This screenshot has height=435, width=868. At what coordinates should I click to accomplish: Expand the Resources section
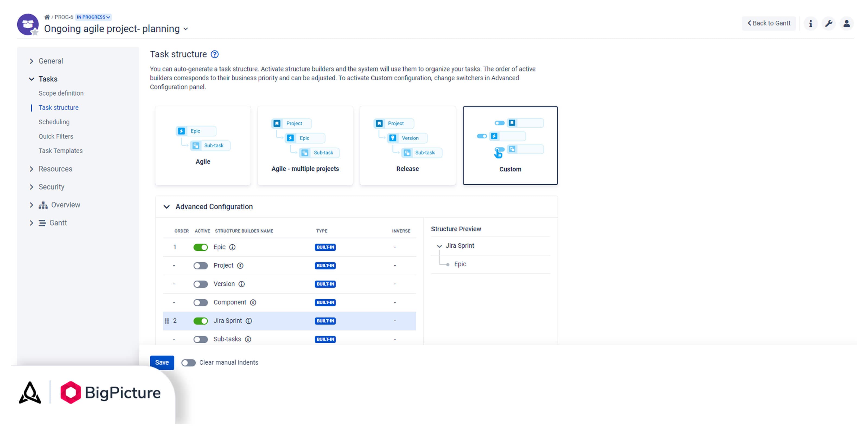point(31,169)
